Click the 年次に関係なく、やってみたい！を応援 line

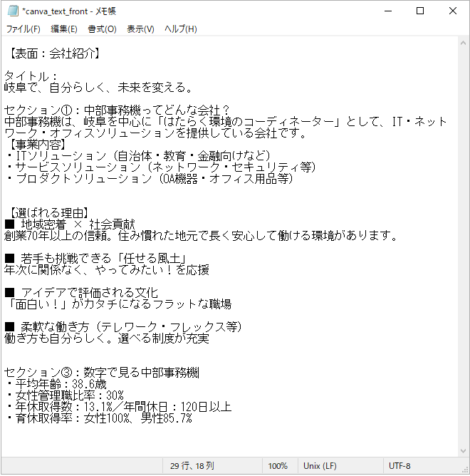[107, 270]
